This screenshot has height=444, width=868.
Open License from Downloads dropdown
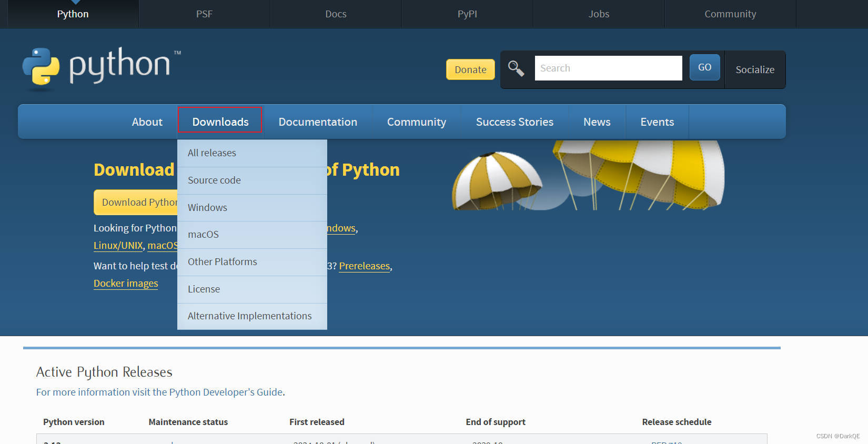[x=252, y=289]
